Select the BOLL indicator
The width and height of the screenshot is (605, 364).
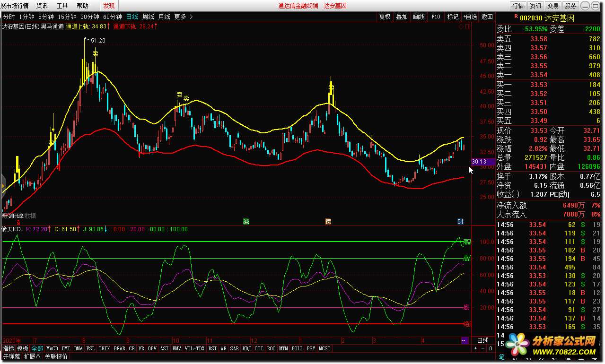pos(297,348)
